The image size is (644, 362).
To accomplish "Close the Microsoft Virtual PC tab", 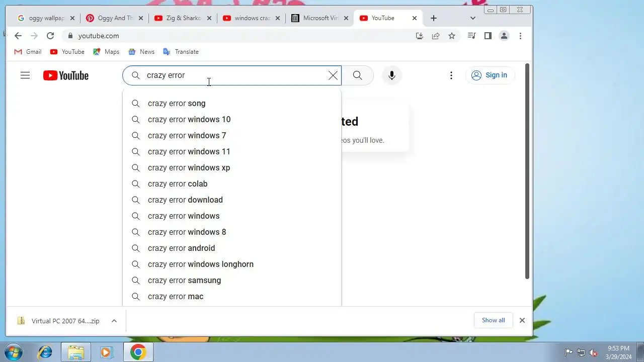I will [346, 18].
